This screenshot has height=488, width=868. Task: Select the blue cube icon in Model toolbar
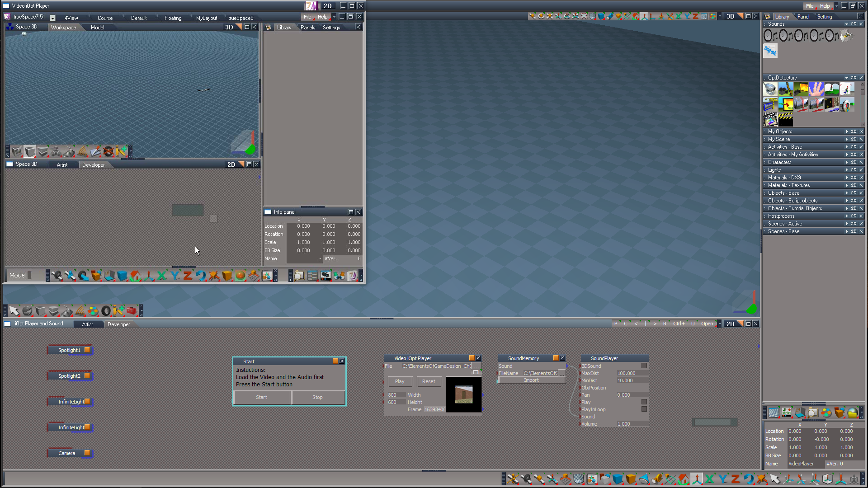pos(123,275)
